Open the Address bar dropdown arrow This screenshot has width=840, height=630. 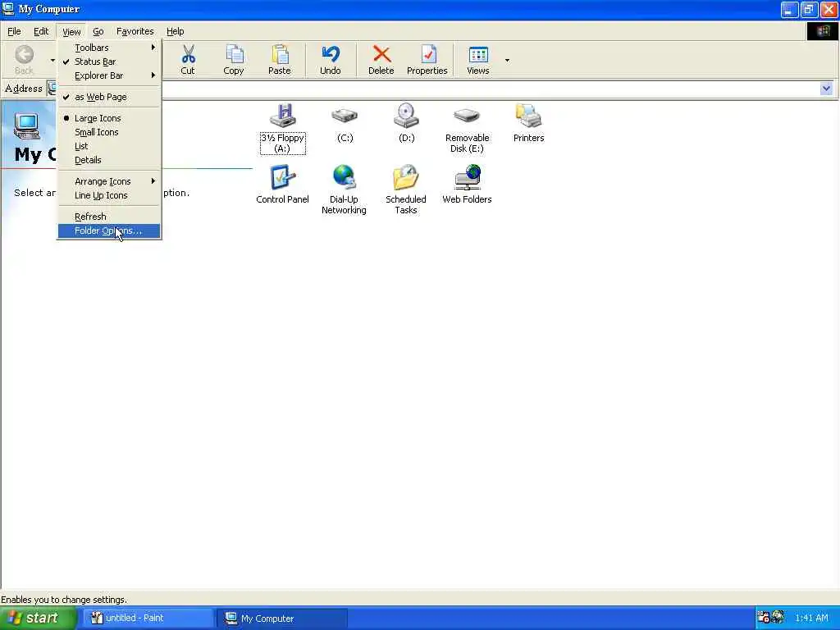click(826, 89)
